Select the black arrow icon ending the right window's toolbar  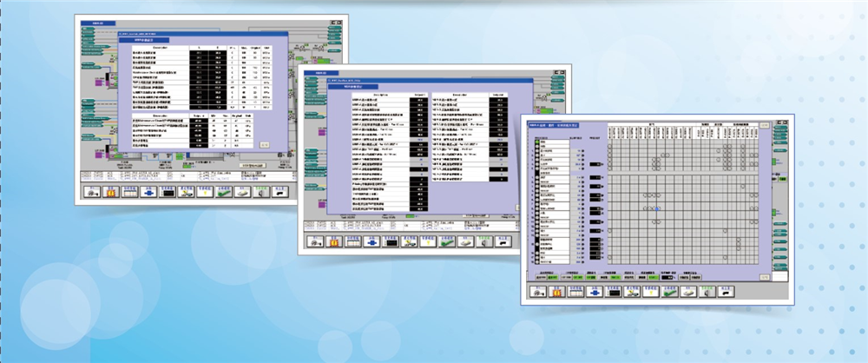point(727,293)
